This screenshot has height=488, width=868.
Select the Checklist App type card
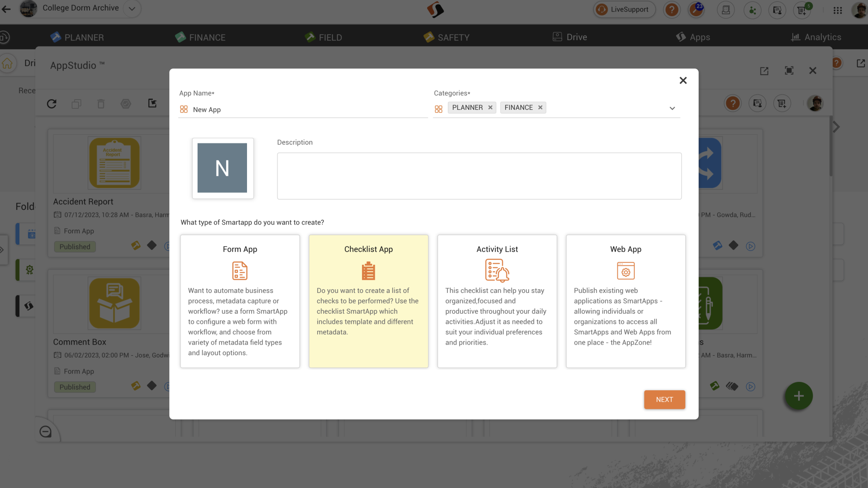pyautogui.click(x=368, y=301)
